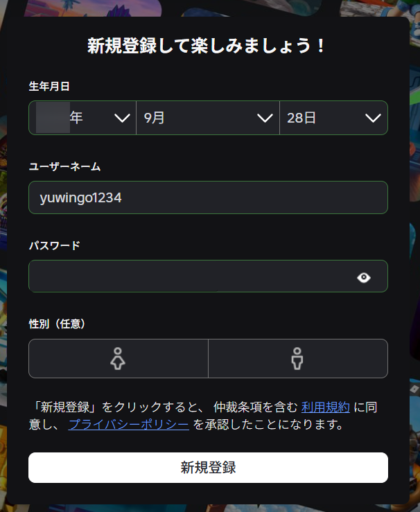Show the password with the eye icon
The width and height of the screenshot is (420, 512).
(364, 277)
